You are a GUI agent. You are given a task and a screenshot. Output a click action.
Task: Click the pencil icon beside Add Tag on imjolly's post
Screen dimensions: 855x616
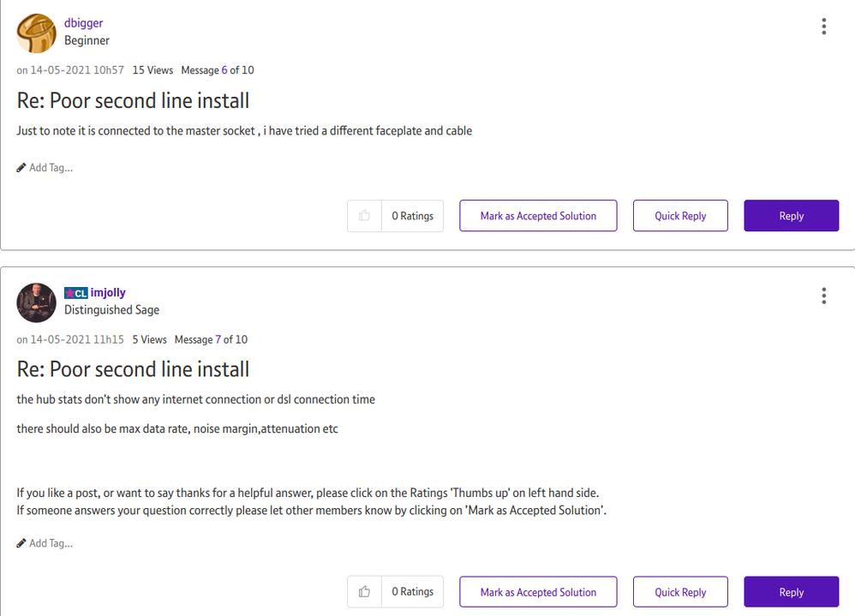point(21,542)
